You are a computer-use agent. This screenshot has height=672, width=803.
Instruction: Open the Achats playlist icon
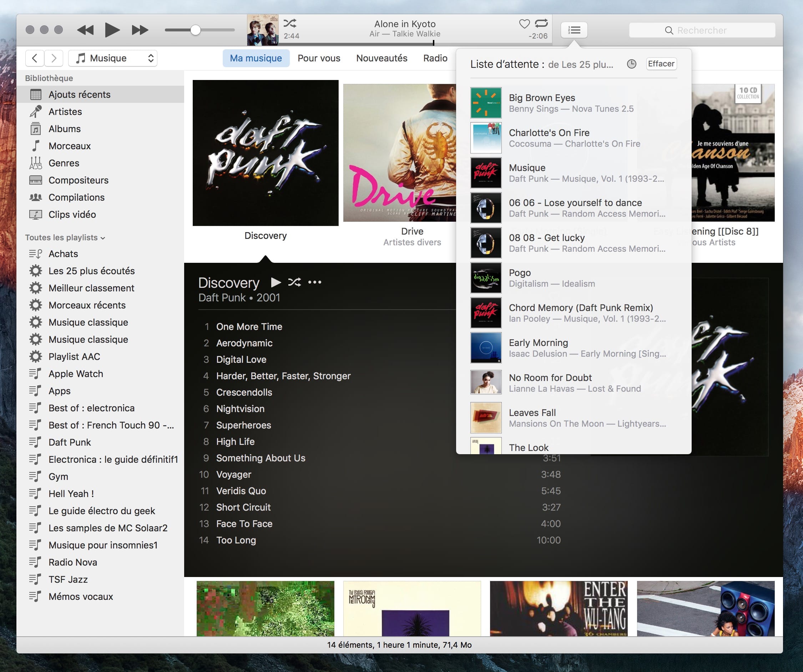[36, 254]
